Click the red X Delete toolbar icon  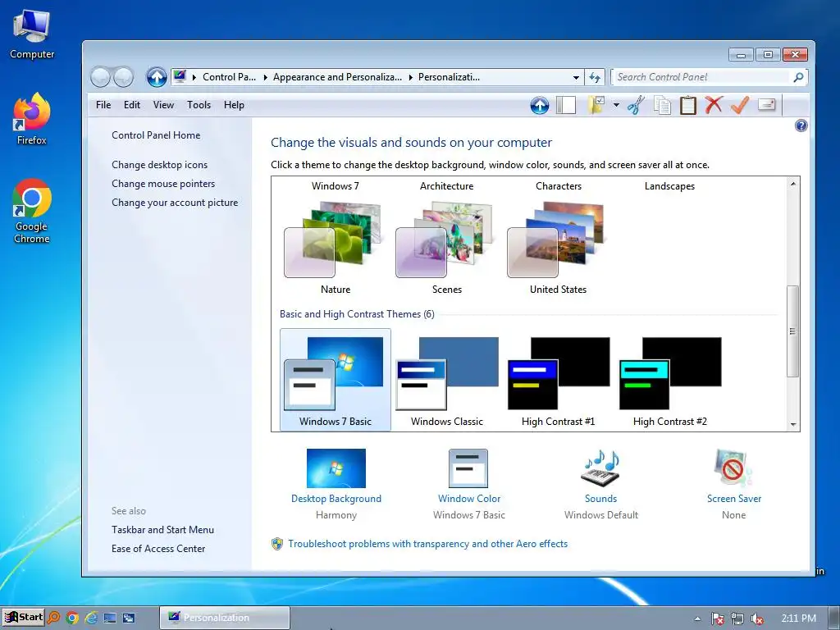tap(714, 105)
